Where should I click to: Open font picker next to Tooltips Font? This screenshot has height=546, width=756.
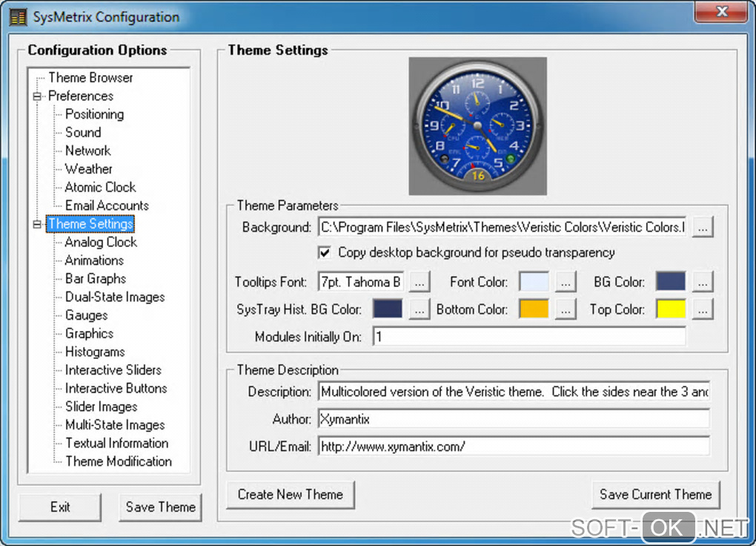419,282
